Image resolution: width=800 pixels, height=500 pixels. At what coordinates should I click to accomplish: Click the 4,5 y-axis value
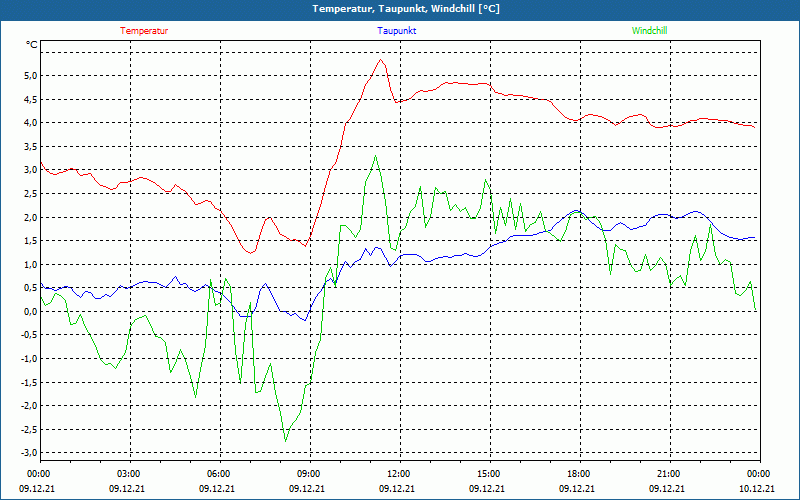tap(32, 99)
